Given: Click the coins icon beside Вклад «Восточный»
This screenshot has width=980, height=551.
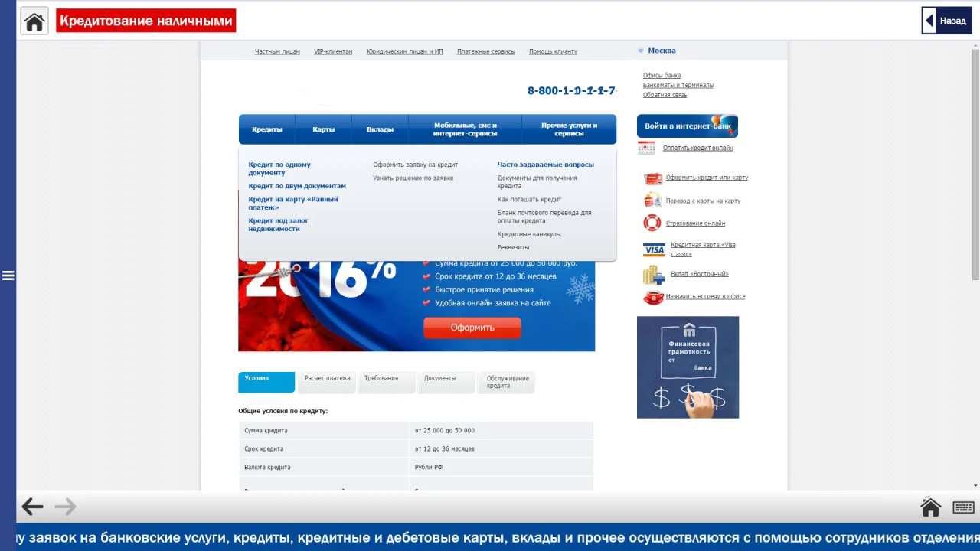Looking at the screenshot, I should click(653, 273).
